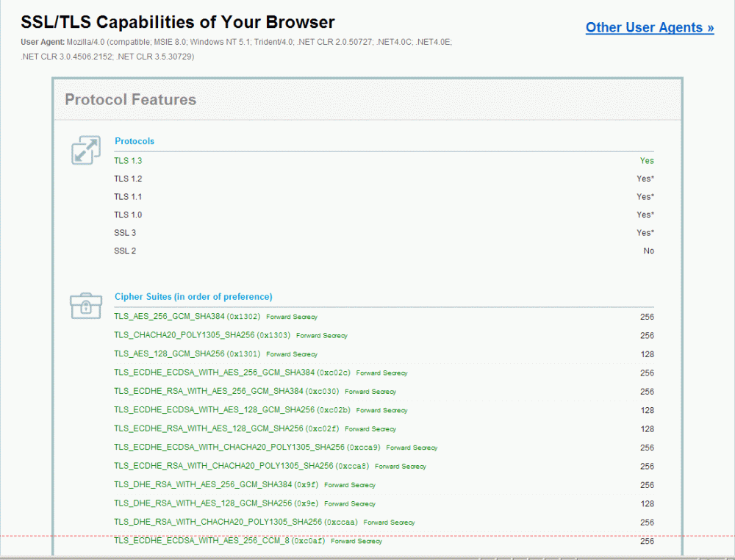The image size is (735, 560).
Task: Select the Cipher Suites heading text
Action: [193, 297]
